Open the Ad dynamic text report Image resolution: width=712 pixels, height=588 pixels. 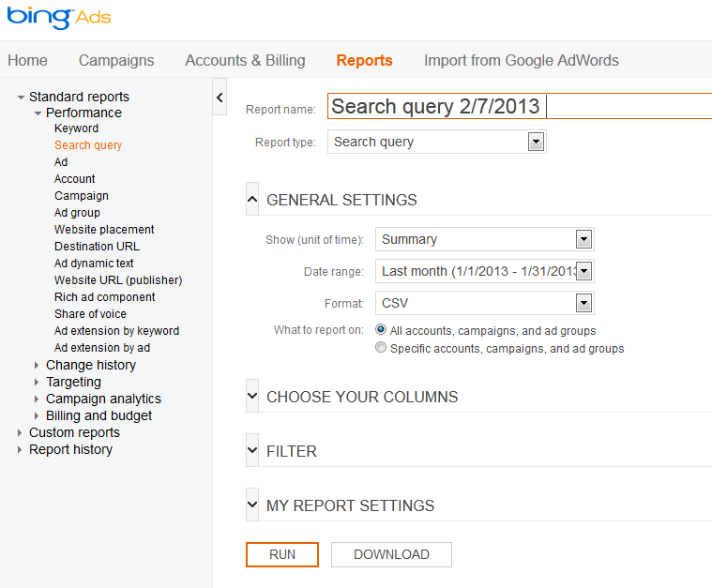[94, 263]
